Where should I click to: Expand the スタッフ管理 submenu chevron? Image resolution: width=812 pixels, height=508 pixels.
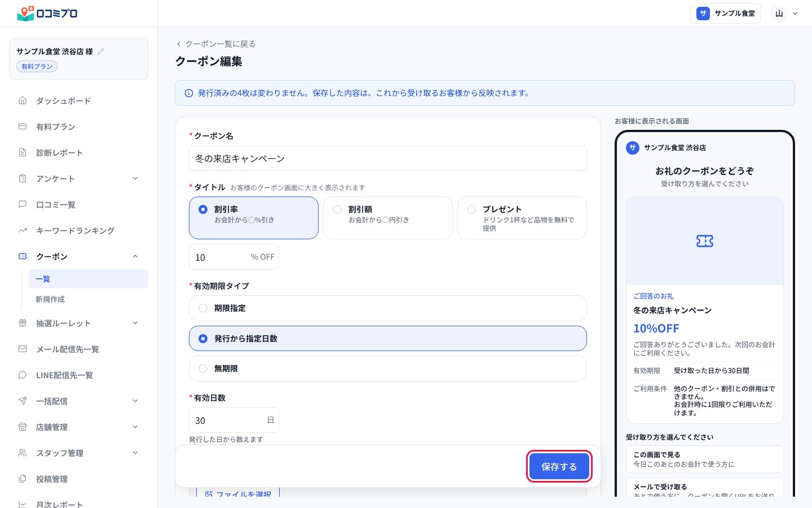click(x=135, y=453)
